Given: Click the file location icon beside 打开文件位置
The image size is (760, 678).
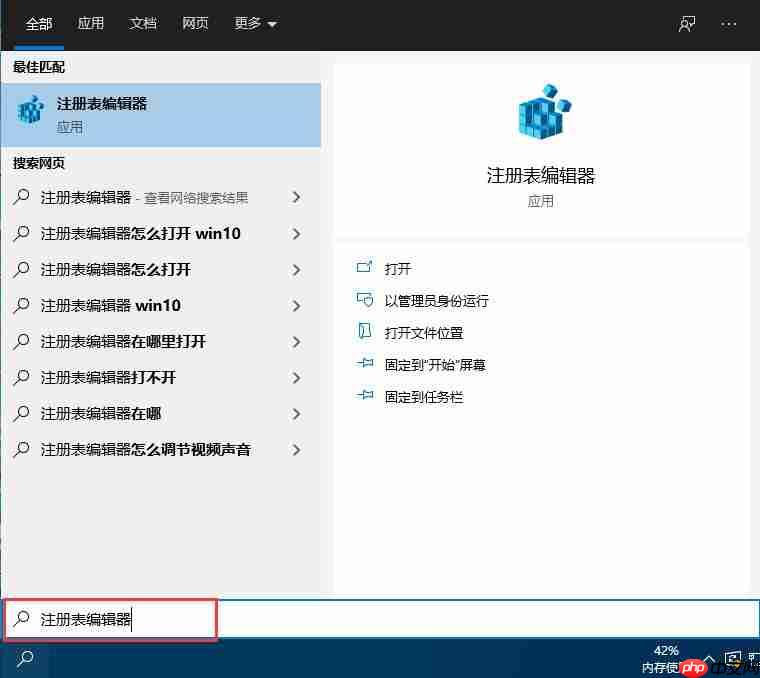Looking at the screenshot, I should click(364, 331).
